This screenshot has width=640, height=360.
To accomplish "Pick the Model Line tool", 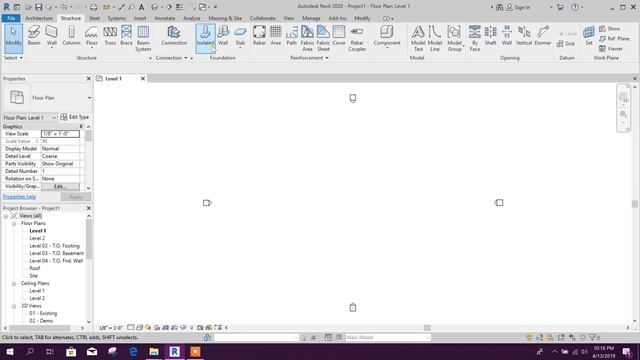I will tap(435, 38).
